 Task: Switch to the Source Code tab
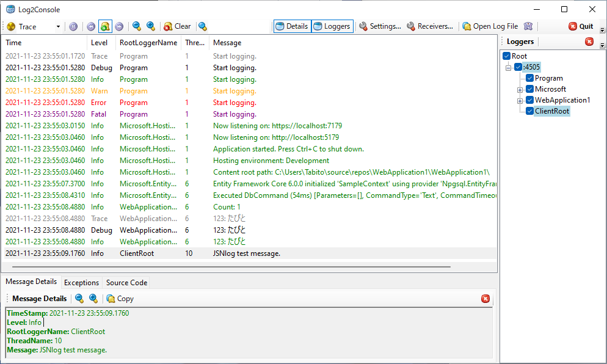click(126, 282)
